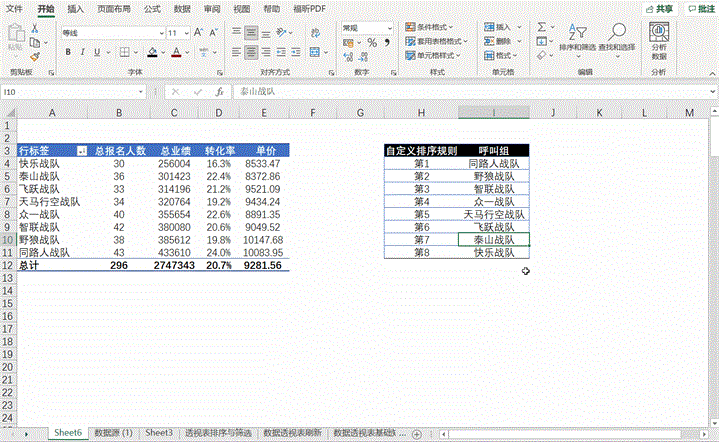Click the Cut scissors icon
This screenshot has height=442, width=719.
(35, 29)
